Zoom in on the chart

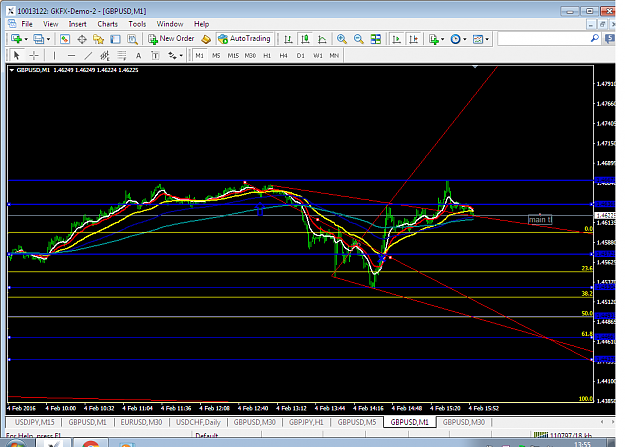[x=342, y=39]
